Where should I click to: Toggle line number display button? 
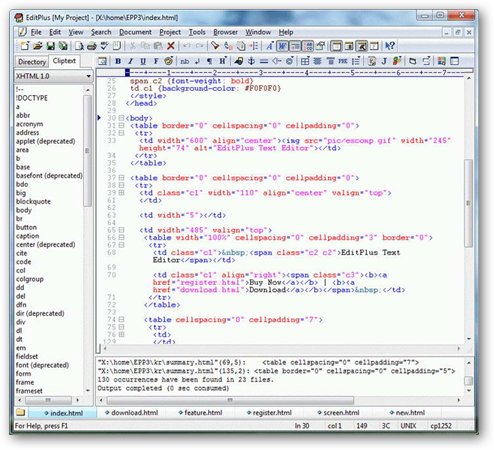[x=308, y=46]
